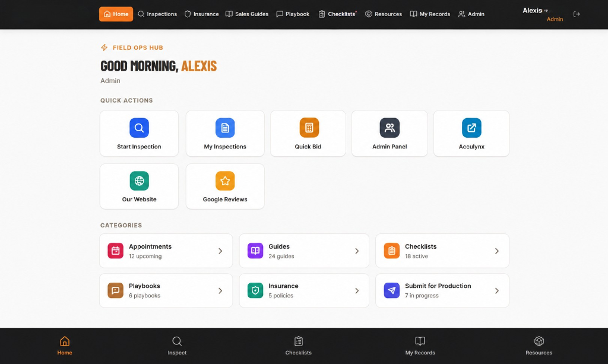Click the "7 in progress" text
The image size is (608, 364).
click(x=422, y=295)
